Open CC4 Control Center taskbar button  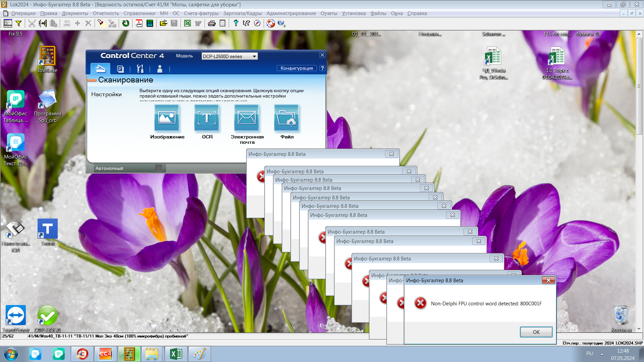pyautogui.click(x=105, y=354)
